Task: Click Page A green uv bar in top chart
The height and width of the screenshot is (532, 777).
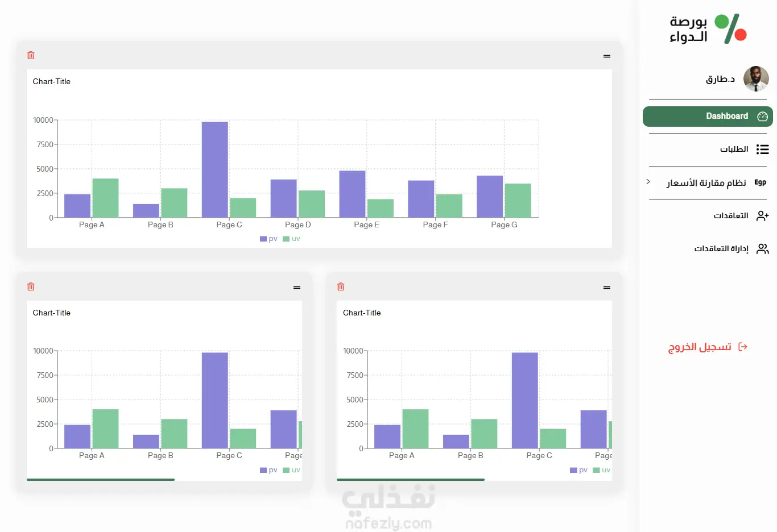Action: point(106,198)
